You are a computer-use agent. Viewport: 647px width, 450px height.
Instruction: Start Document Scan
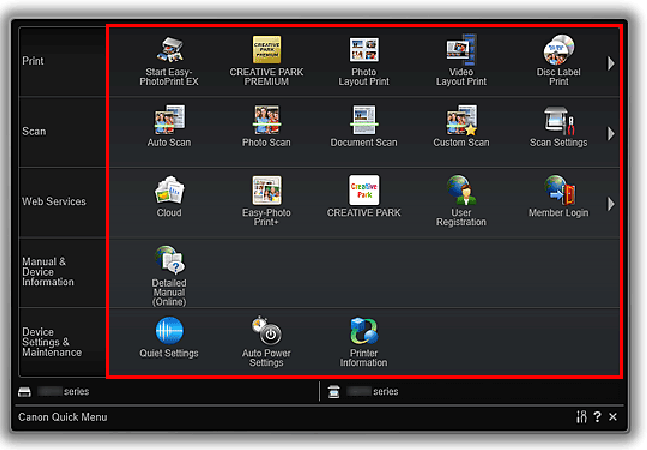364,126
